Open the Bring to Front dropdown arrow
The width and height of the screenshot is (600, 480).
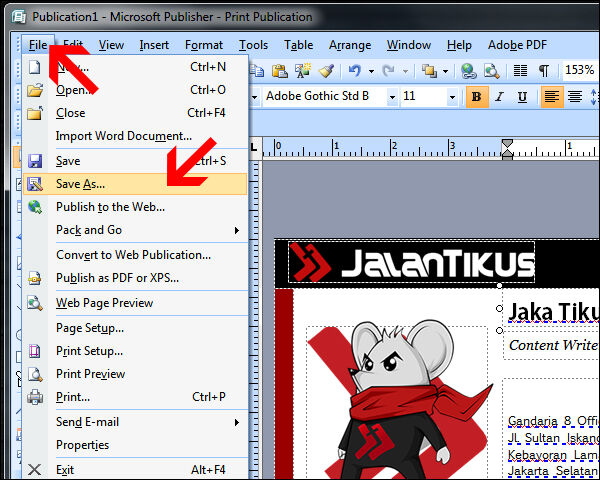[x=445, y=71]
